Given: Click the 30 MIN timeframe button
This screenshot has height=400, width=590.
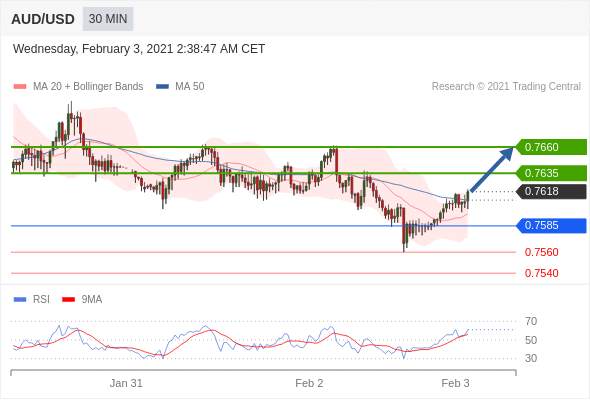Looking at the screenshot, I should click(108, 19).
